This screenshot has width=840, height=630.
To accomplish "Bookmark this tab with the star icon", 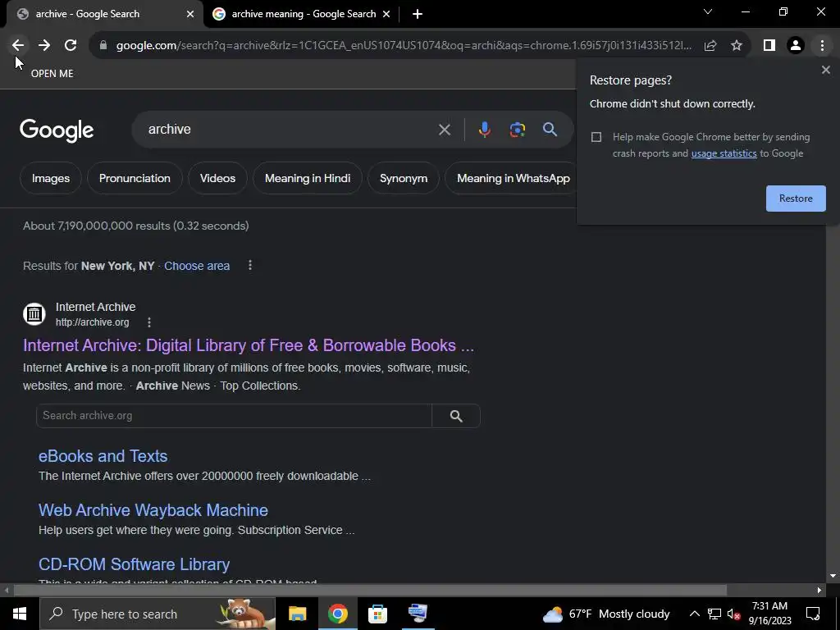I will click(737, 46).
